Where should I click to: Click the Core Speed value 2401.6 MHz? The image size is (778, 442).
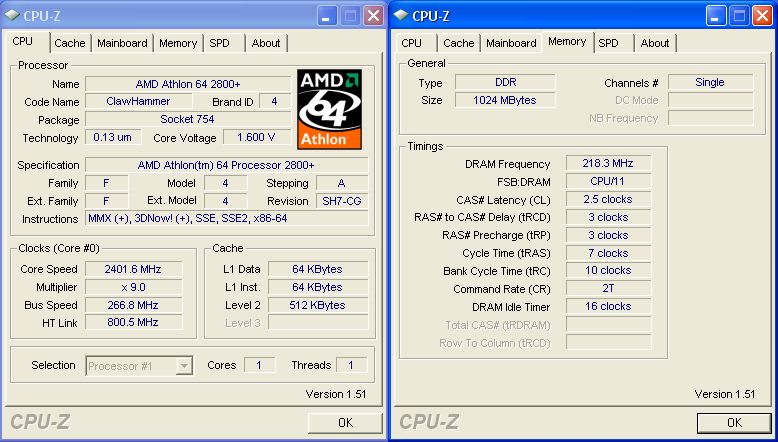(133, 269)
